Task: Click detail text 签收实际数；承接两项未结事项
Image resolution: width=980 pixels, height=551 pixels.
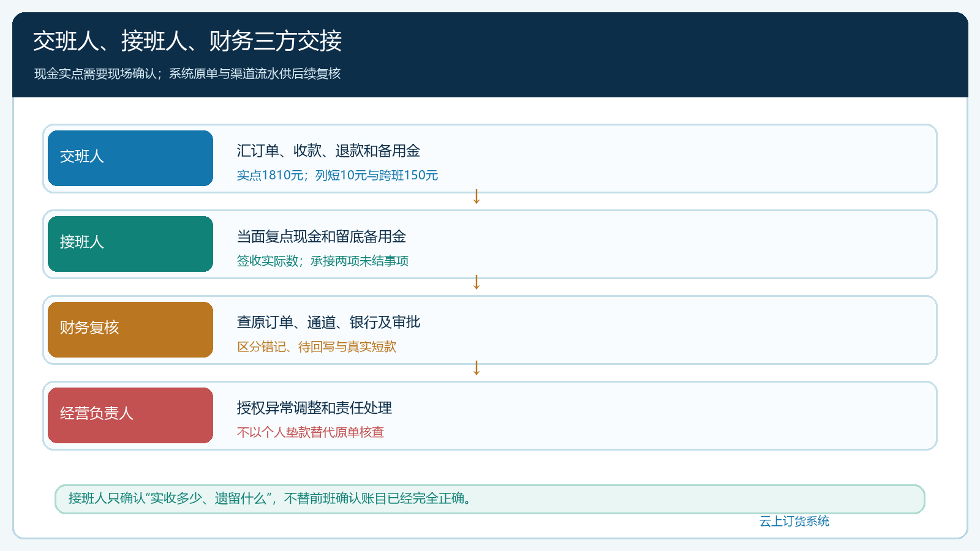Action: click(x=323, y=261)
